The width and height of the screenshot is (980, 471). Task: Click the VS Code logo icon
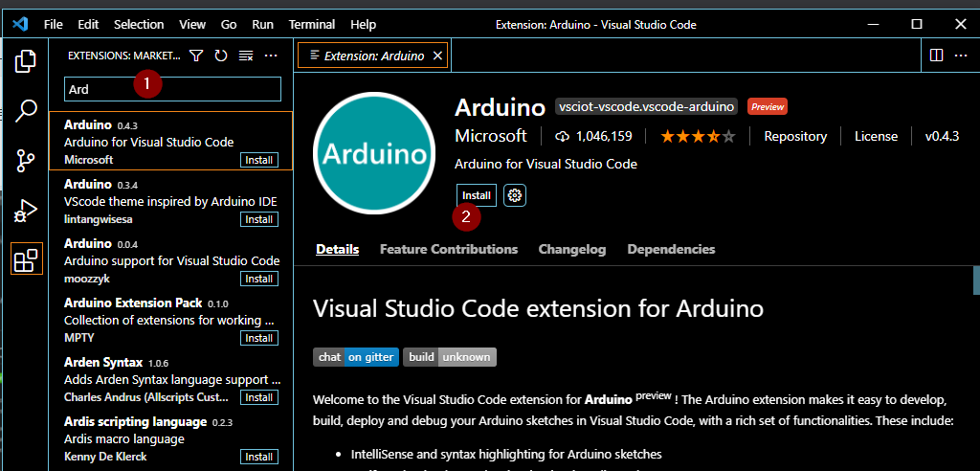(21, 25)
